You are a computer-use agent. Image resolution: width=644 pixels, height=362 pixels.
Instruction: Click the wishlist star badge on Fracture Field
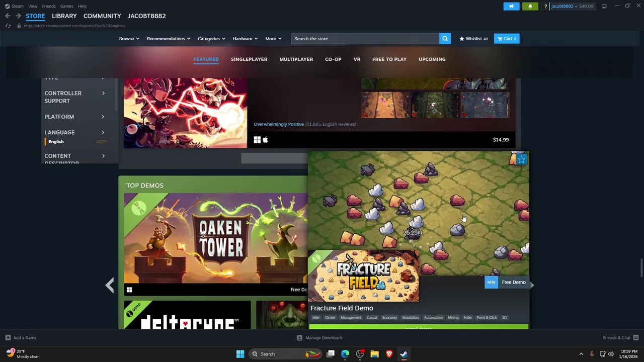pyautogui.click(x=522, y=159)
